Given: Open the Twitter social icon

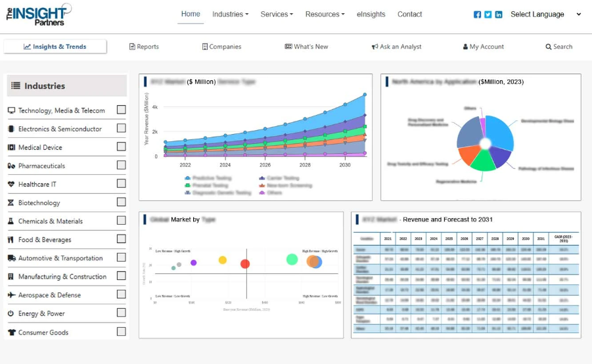Looking at the screenshot, I should click(x=488, y=14).
